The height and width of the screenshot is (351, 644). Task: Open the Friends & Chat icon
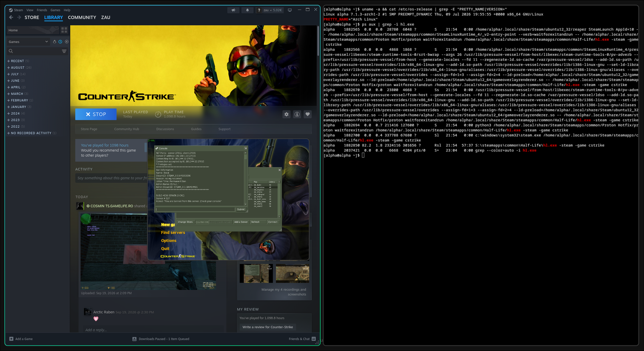pyautogui.click(x=313, y=339)
